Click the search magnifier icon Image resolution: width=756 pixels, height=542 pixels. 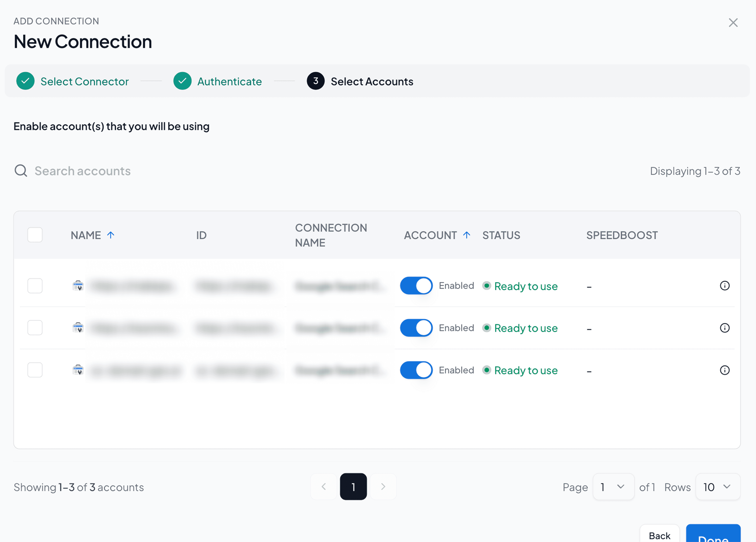pos(21,171)
